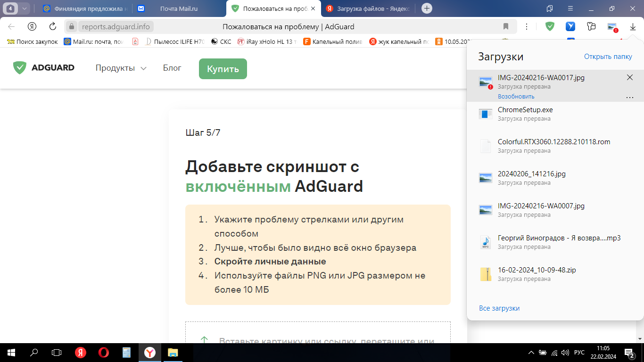644x362 pixels.
Task: Click the green Купить button
Action: 223,68
